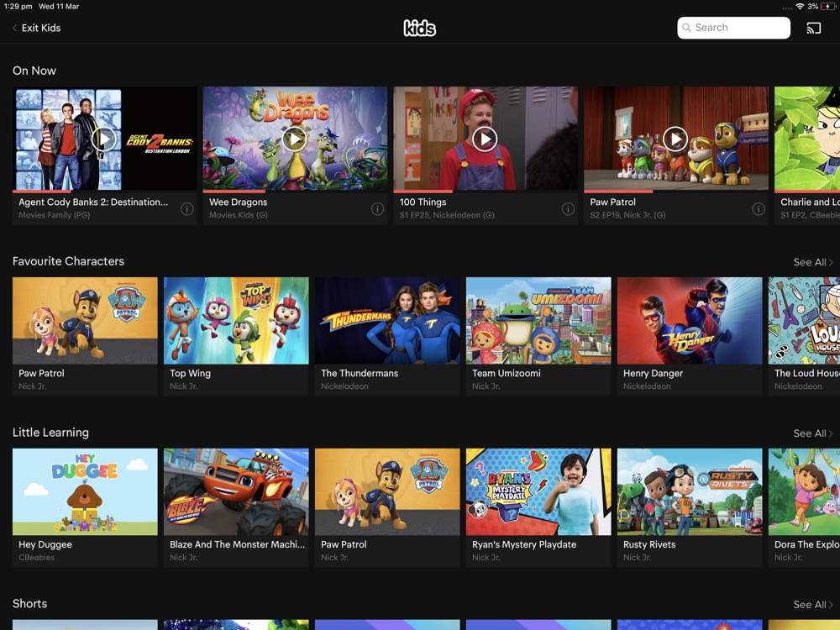The height and width of the screenshot is (630, 840).
Task: See All Shorts
Action: click(812, 604)
